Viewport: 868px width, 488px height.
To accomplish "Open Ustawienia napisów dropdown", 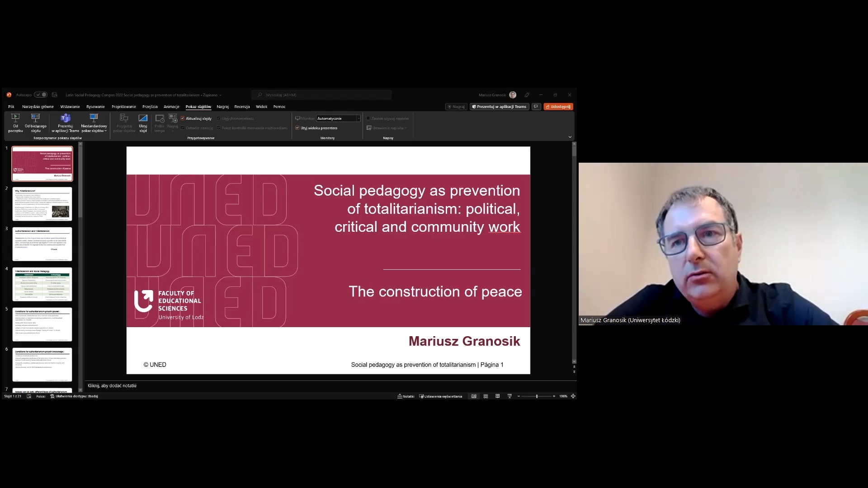I will pos(387,128).
